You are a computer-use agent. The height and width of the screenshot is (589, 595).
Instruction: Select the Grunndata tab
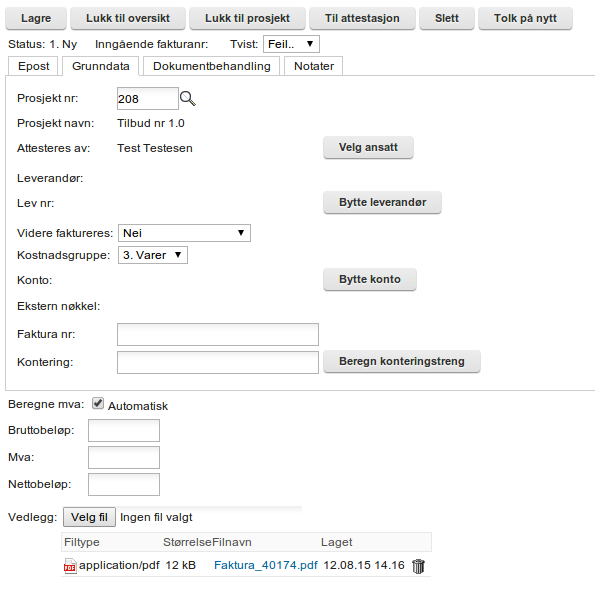click(101, 66)
